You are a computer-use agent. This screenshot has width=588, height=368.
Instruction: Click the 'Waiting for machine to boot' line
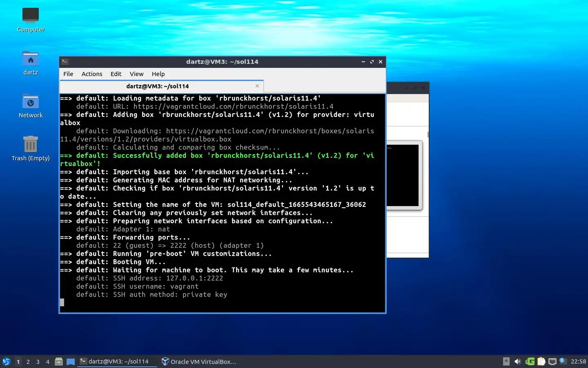coord(207,270)
